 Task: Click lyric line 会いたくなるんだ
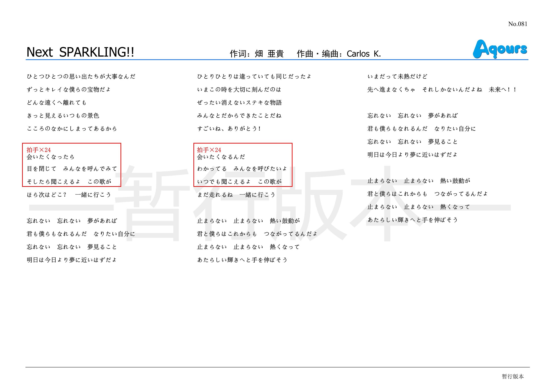(221, 157)
